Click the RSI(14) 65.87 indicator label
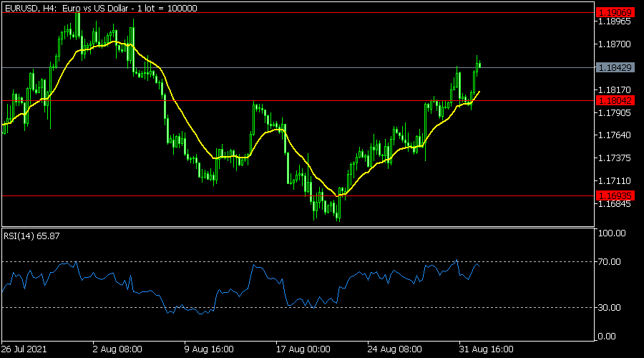Screen dimensions: 644x358 pos(31,236)
